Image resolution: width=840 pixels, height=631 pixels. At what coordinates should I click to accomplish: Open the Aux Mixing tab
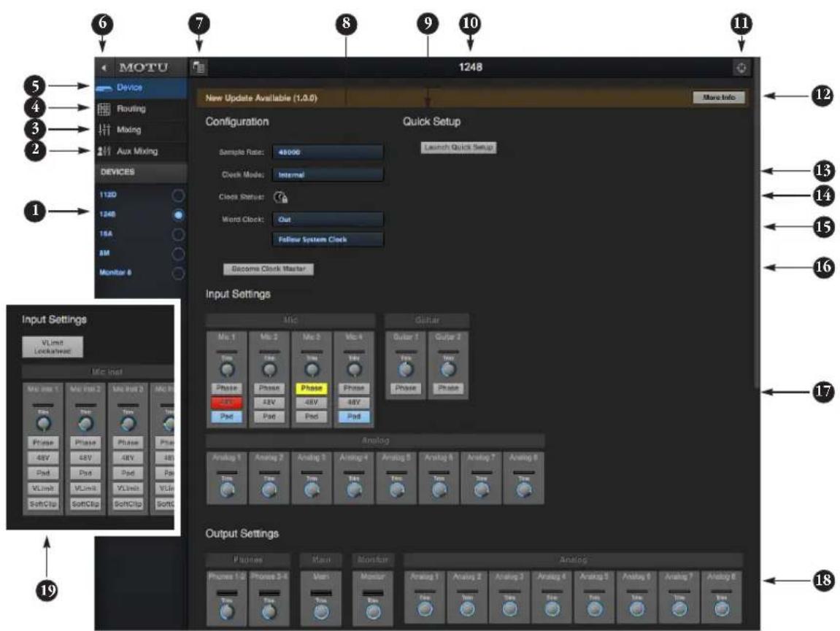[141, 152]
